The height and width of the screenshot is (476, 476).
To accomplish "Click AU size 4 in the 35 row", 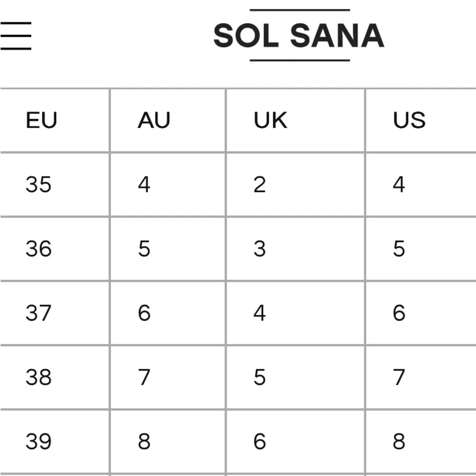I will coord(144,185).
